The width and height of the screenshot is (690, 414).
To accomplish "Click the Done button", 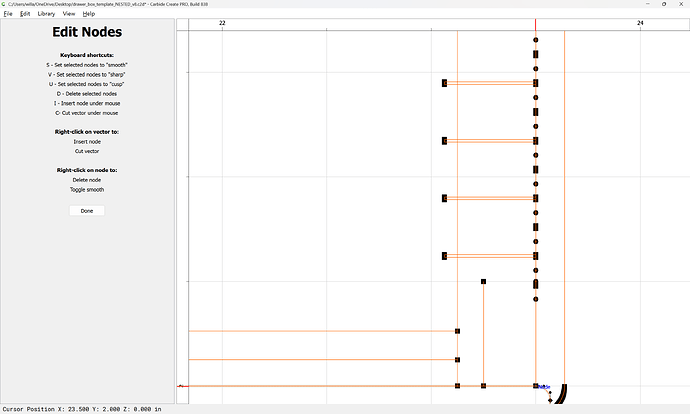I will coord(87,211).
